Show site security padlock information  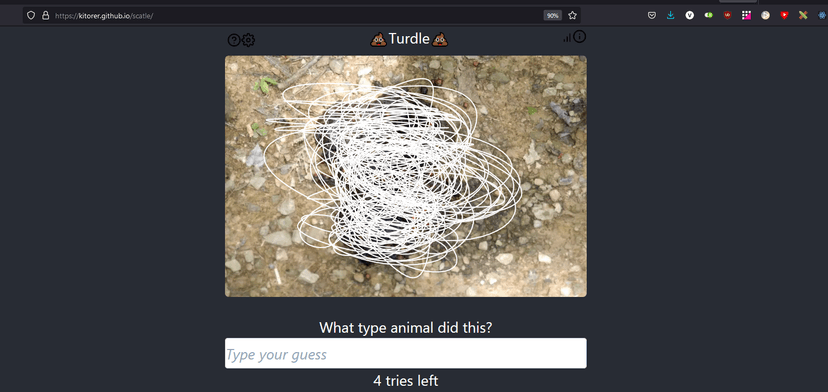45,15
